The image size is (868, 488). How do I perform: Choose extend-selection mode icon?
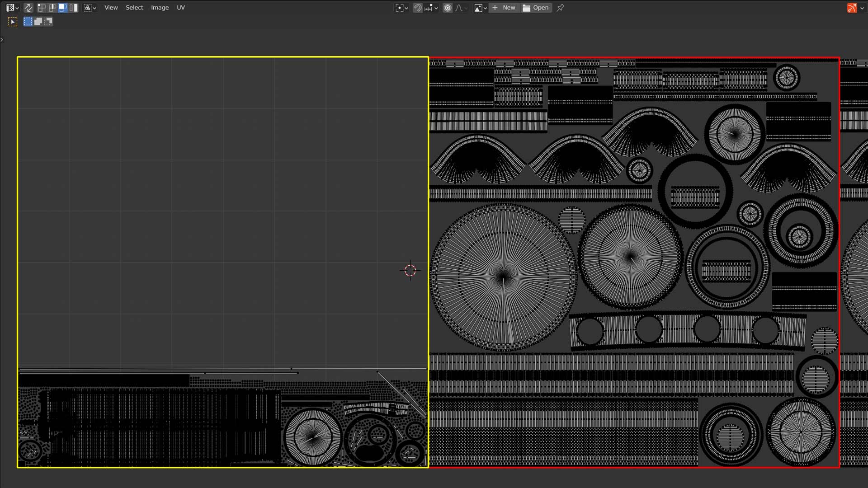tap(38, 22)
